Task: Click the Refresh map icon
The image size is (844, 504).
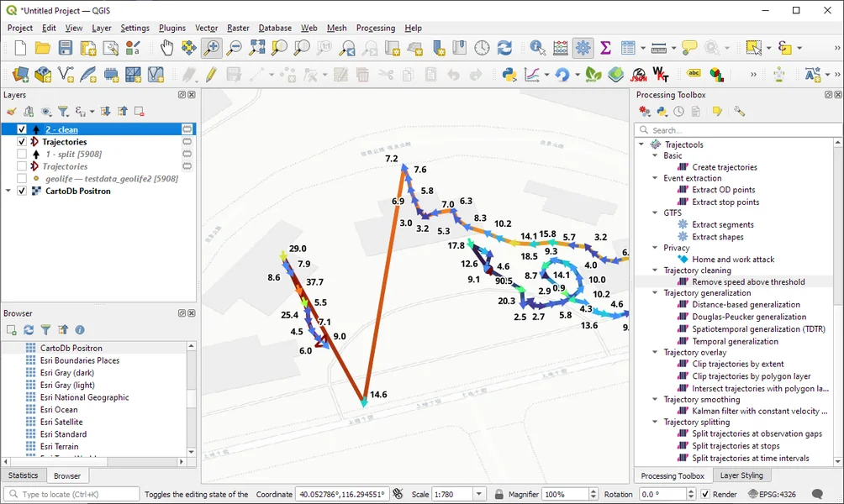Action: 504,48
